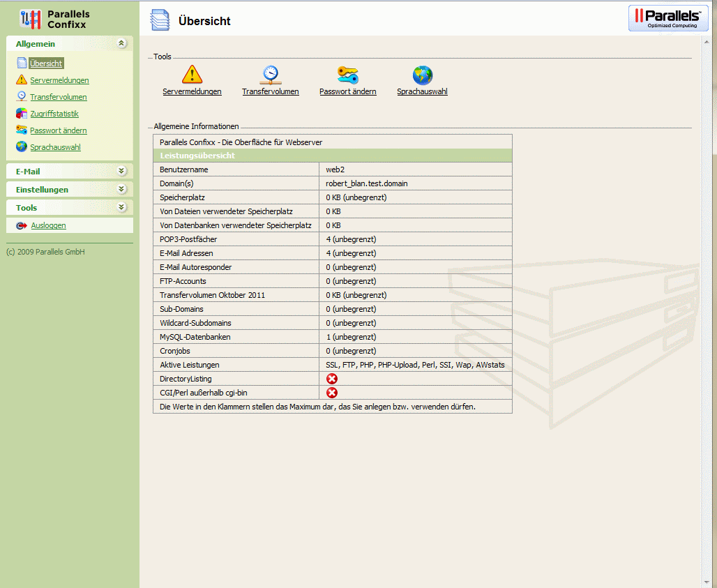Viewport: 717px width, 588px height.
Task: Click the Parallels Optimized Computing banner
Action: tap(668, 19)
